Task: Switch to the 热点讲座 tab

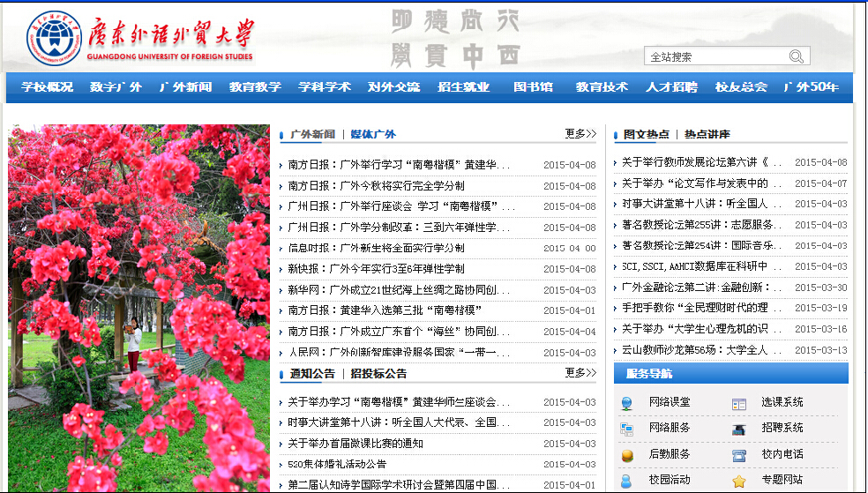Action: click(707, 135)
